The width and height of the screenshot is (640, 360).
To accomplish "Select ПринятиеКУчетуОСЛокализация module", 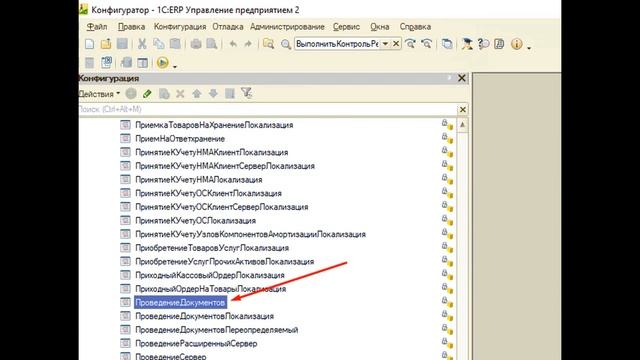I will (196, 220).
